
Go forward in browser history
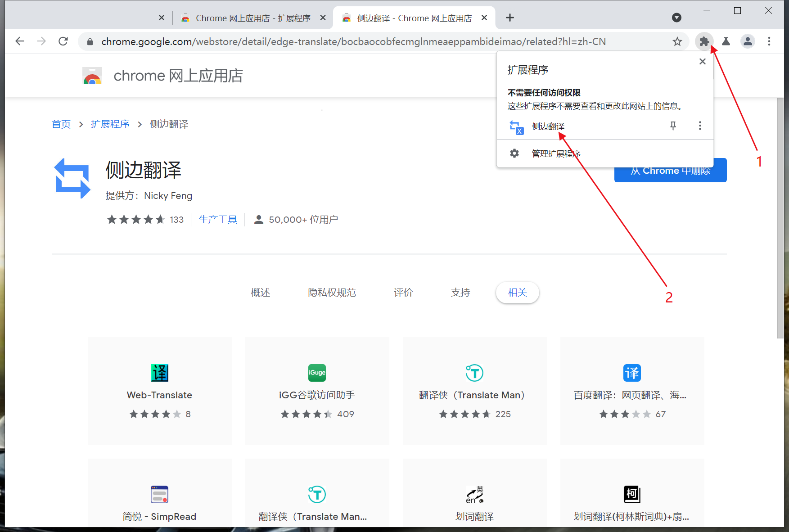41,41
